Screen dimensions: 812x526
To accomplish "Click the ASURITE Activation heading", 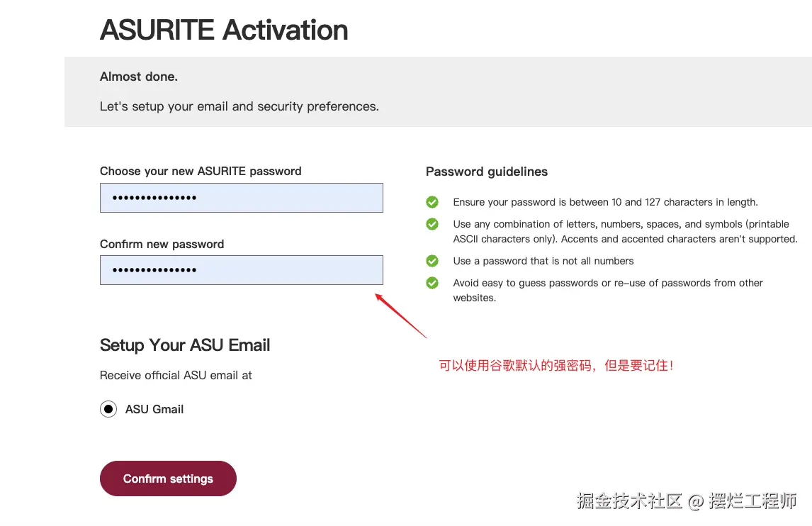I will tap(224, 30).
